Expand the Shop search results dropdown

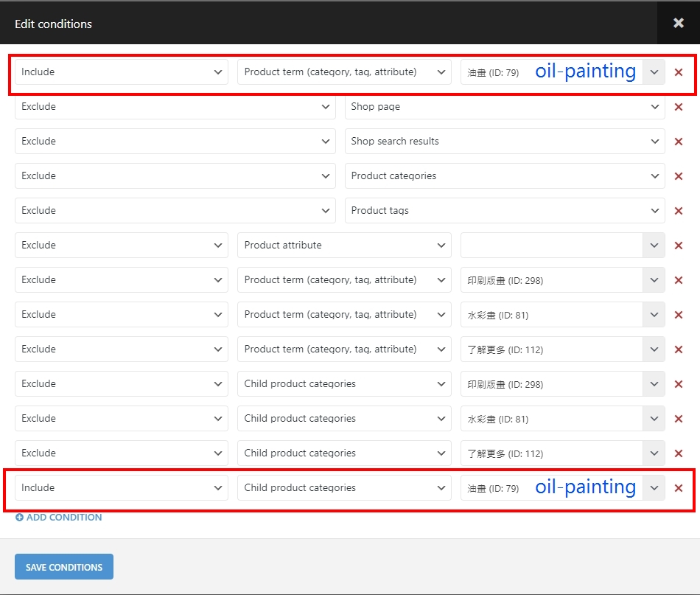point(505,141)
